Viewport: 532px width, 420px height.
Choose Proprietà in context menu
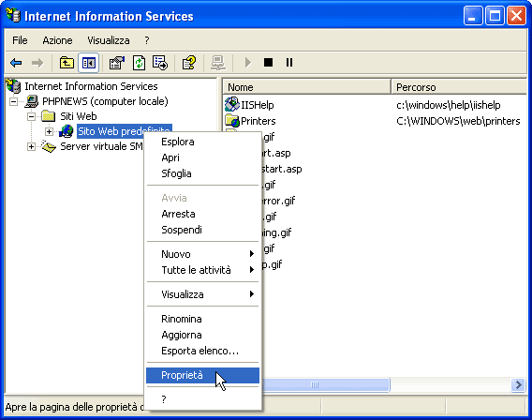203,375
